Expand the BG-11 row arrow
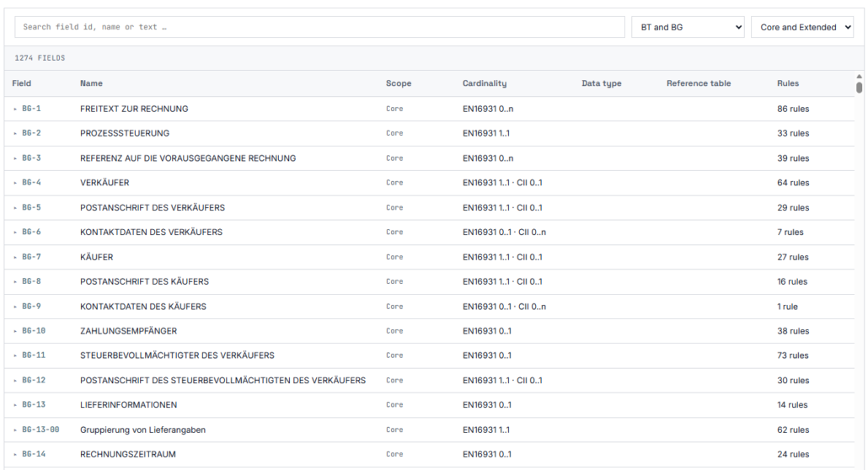868x470 pixels. pyautogui.click(x=15, y=355)
